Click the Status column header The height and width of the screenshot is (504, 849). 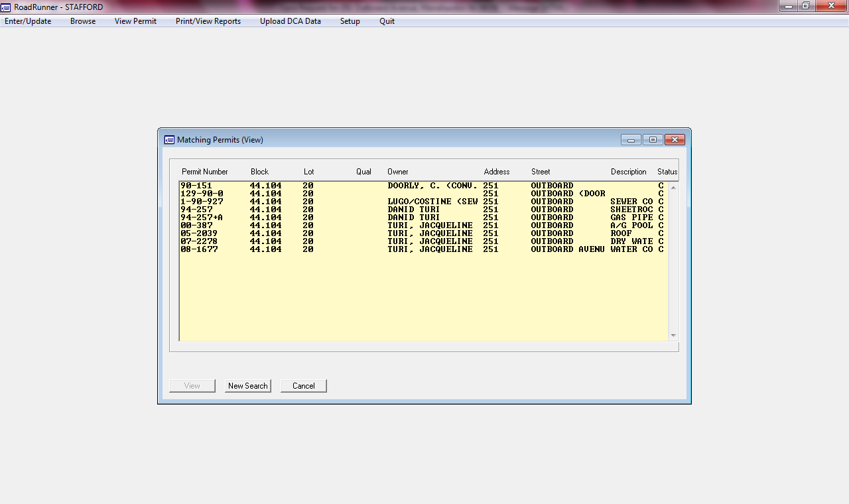point(667,172)
